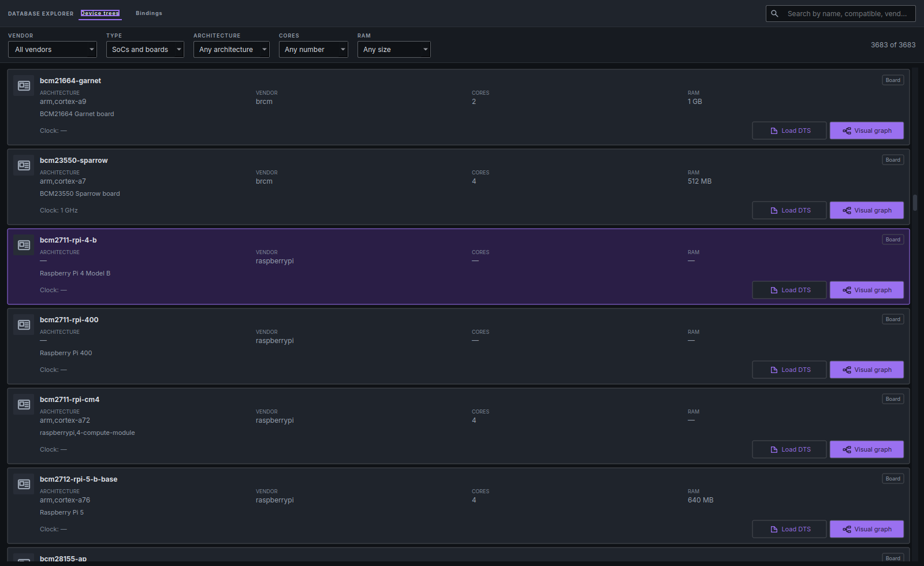
Task: Select the bcm2711-rpi-cm4 title
Action: tap(69, 400)
